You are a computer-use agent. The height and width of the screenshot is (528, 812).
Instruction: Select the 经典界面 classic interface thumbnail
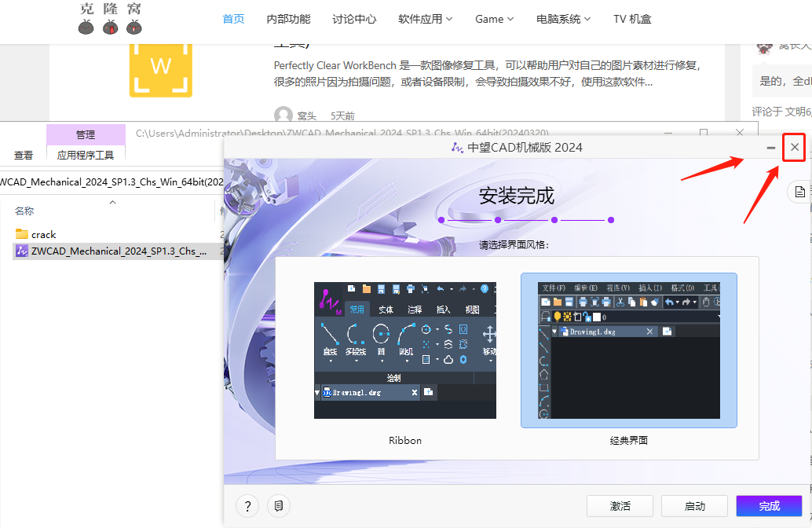[629, 350]
